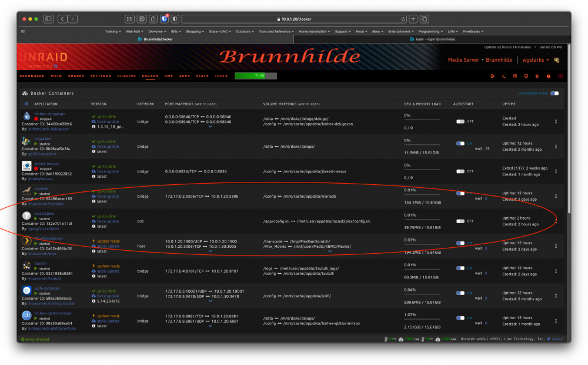This screenshot has width=588, height=365.
Task: Click the 71% array usage bar
Action: [256, 76]
